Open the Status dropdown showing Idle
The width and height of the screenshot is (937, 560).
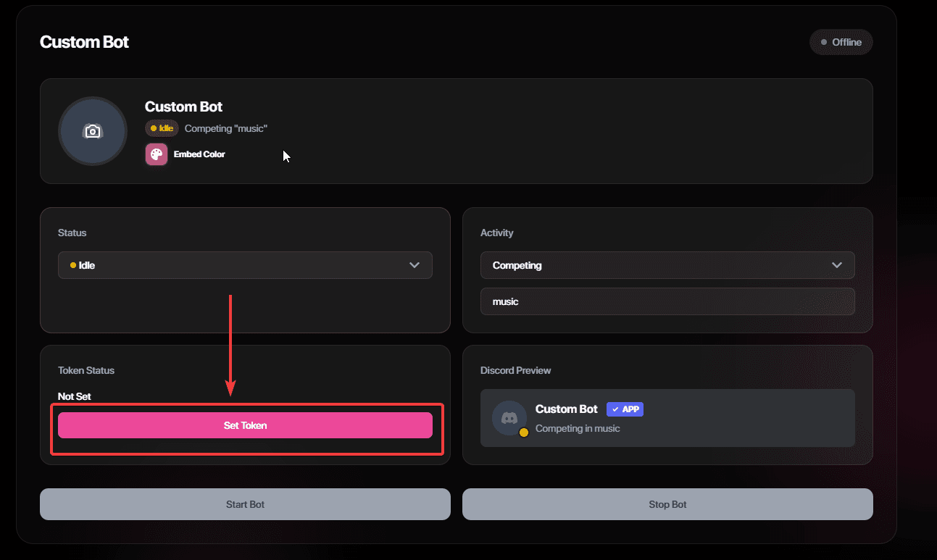(x=245, y=265)
